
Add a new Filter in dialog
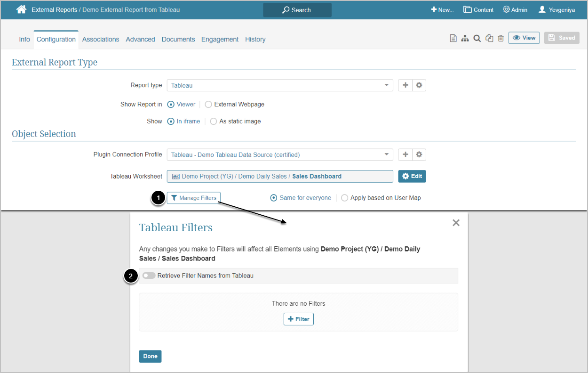click(299, 319)
